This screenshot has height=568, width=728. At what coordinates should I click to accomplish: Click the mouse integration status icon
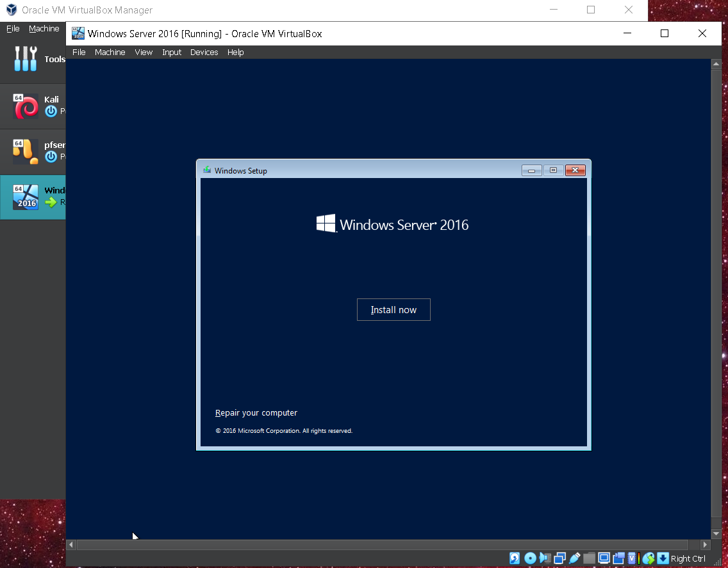point(648,558)
